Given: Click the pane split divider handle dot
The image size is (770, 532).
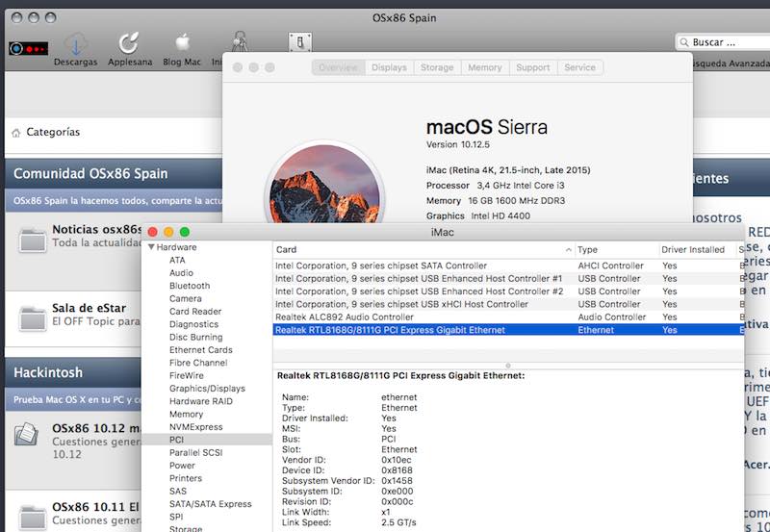Looking at the screenshot, I should tap(508, 366).
